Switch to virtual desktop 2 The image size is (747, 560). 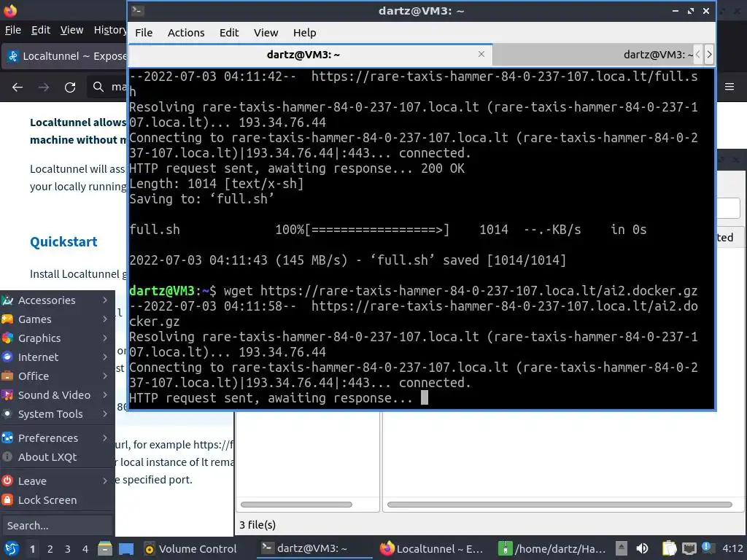(x=50, y=549)
